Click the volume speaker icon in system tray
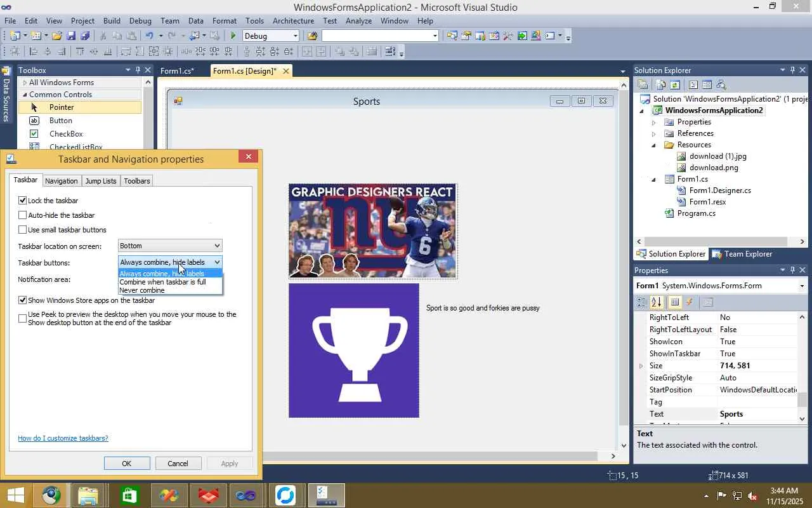The image size is (812, 508). (x=752, y=496)
